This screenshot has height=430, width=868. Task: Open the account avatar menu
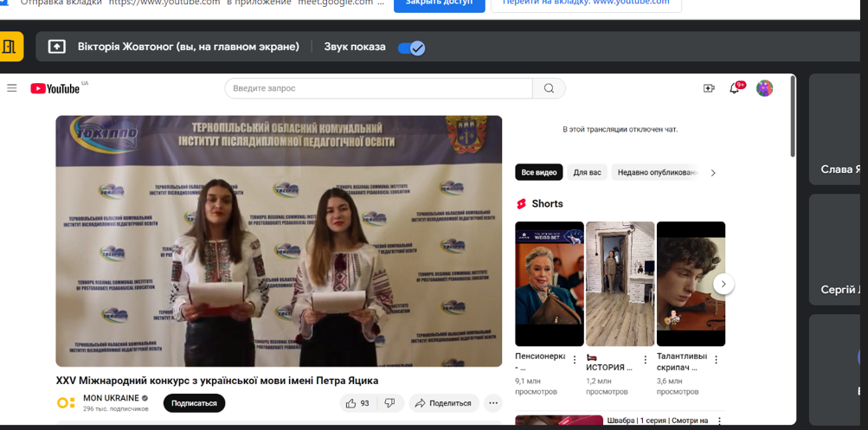pos(764,88)
